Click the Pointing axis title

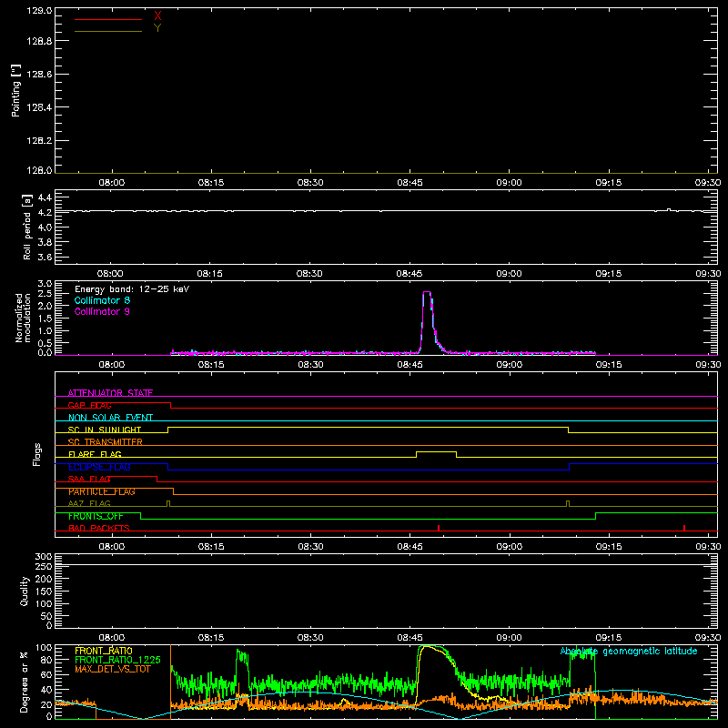click(x=15, y=90)
